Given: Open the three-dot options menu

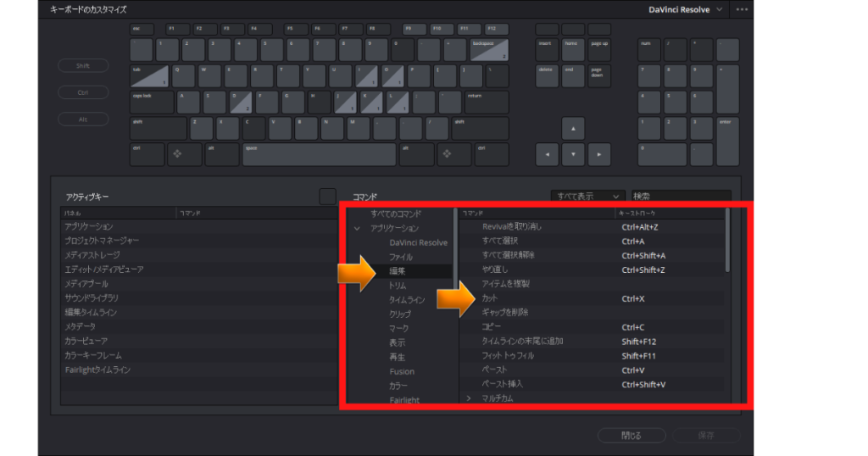Looking at the screenshot, I should point(743,9).
